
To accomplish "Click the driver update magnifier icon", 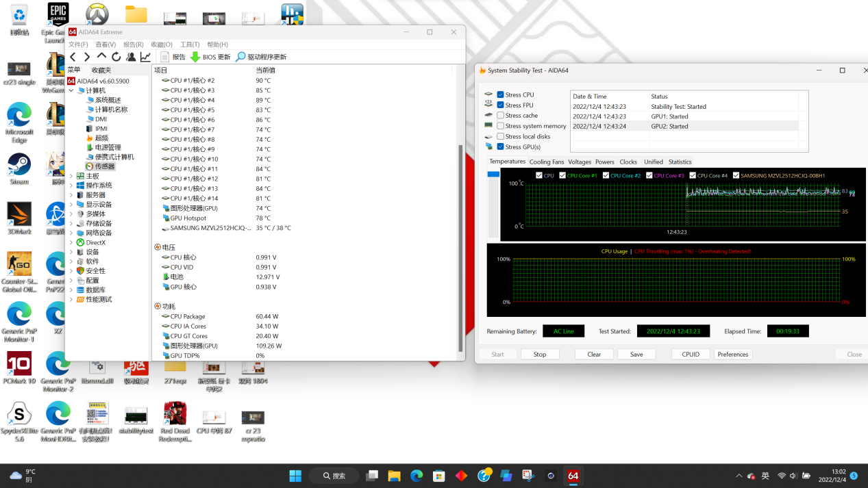I will point(240,57).
